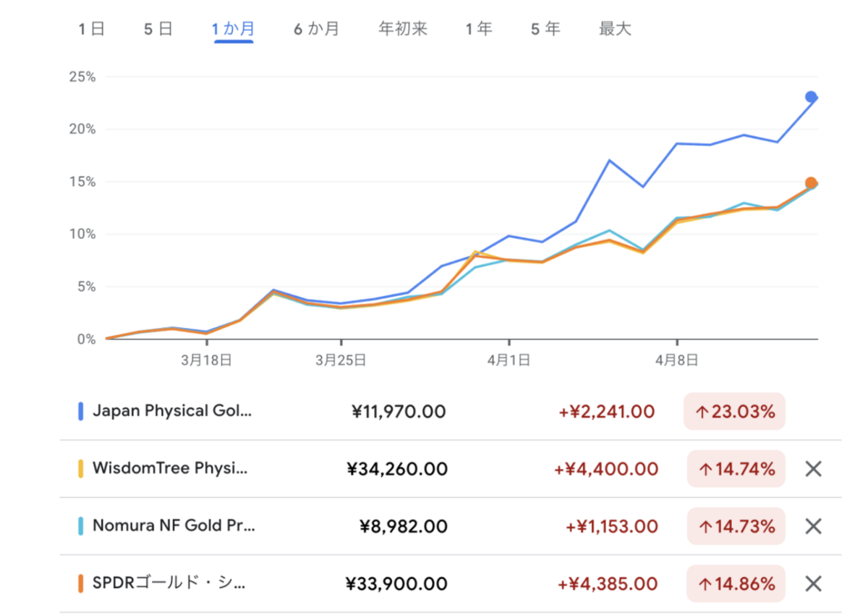Viewport: 868px width, 616px height.
Task: Click the orange endpoint dot on the chart
Action: (811, 182)
